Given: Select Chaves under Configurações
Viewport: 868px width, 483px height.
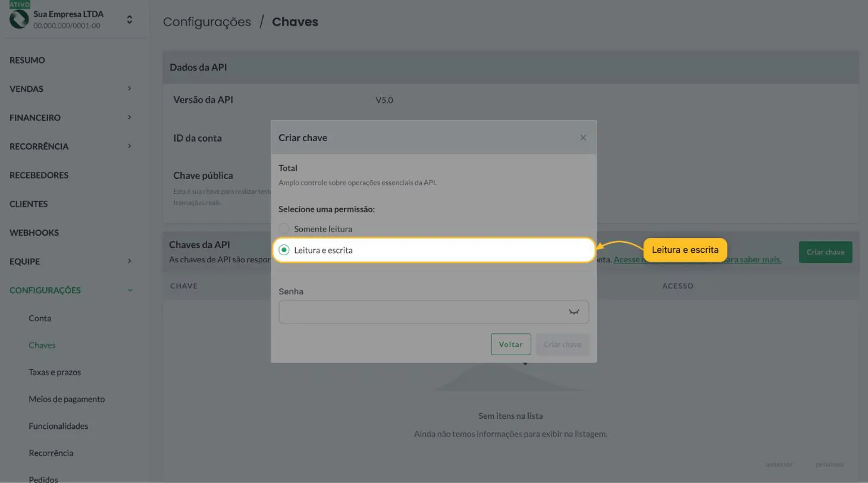Looking at the screenshot, I should (42, 345).
